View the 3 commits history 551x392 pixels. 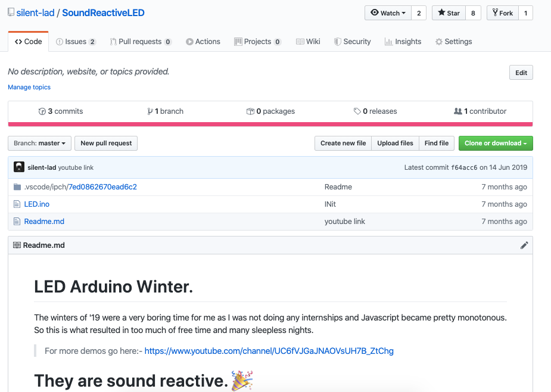pyautogui.click(x=61, y=111)
